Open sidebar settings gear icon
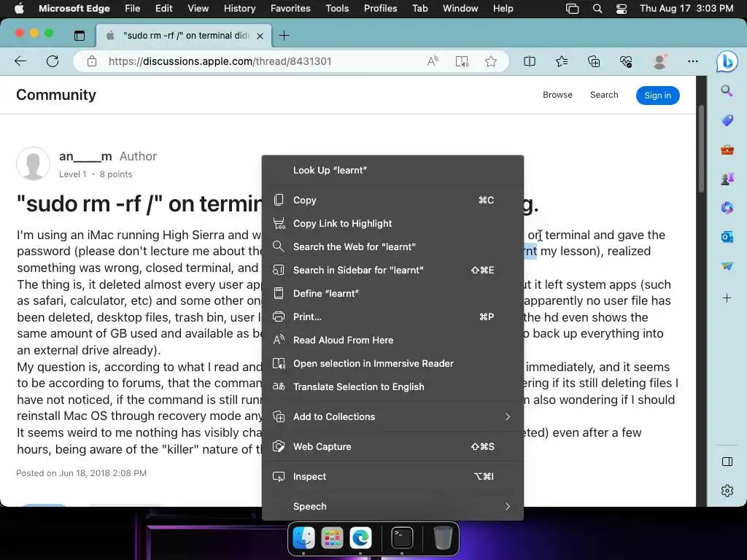This screenshot has height=560, width=747. [727, 491]
